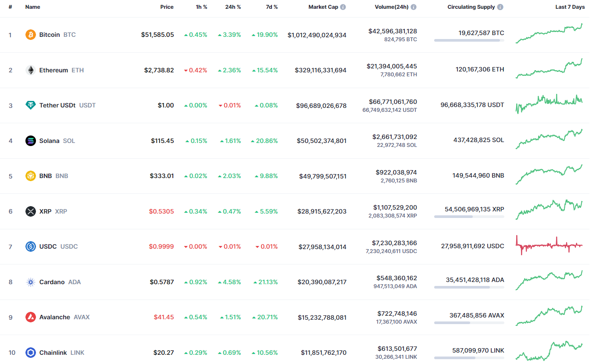The height and width of the screenshot is (364, 596).
Task: Open BNB 7-day sparkline chart
Action: pyautogui.click(x=549, y=175)
